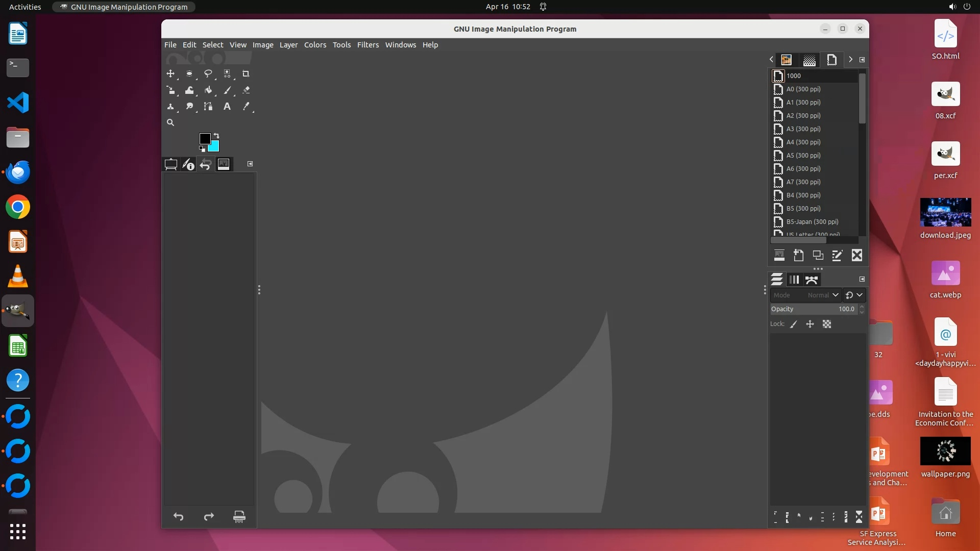The width and height of the screenshot is (980, 551).
Task: Click the cyan background color swatch
Action: pos(215,147)
